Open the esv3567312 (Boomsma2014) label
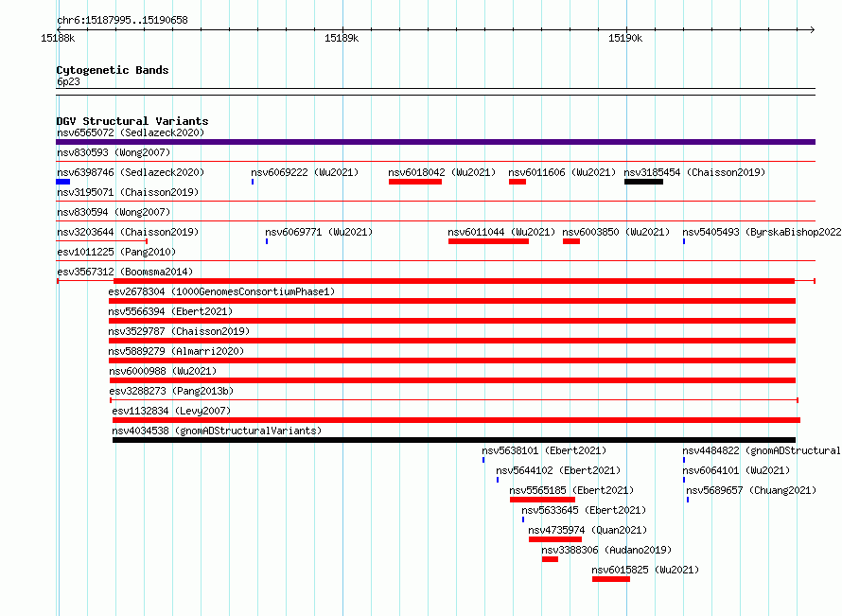The image size is (842, 616). 125,272
